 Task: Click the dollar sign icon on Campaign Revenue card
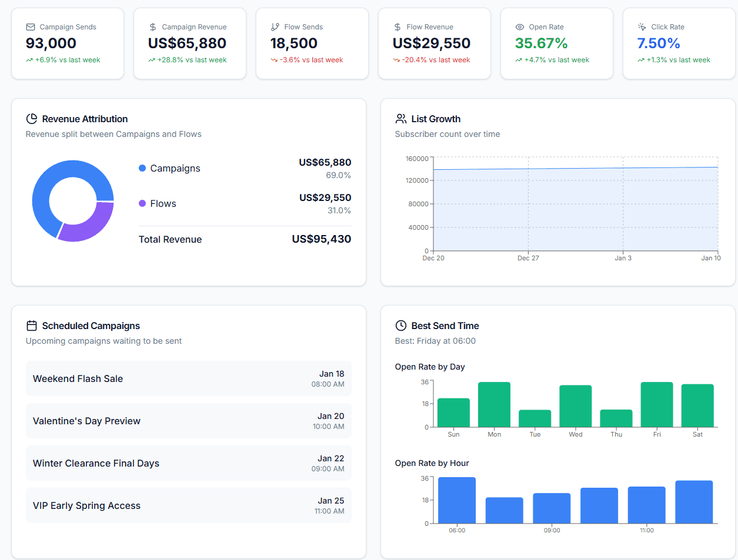click(x=152, y=26)
